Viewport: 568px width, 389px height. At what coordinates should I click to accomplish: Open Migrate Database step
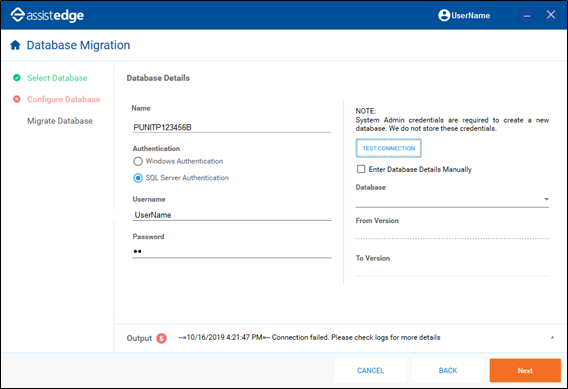60,121
